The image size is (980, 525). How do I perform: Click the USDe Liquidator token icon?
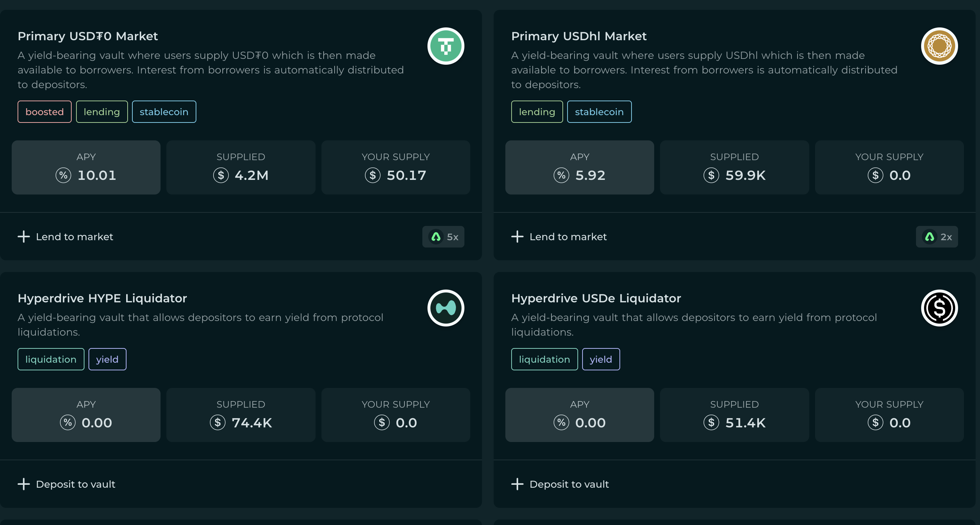coord(939,308)
